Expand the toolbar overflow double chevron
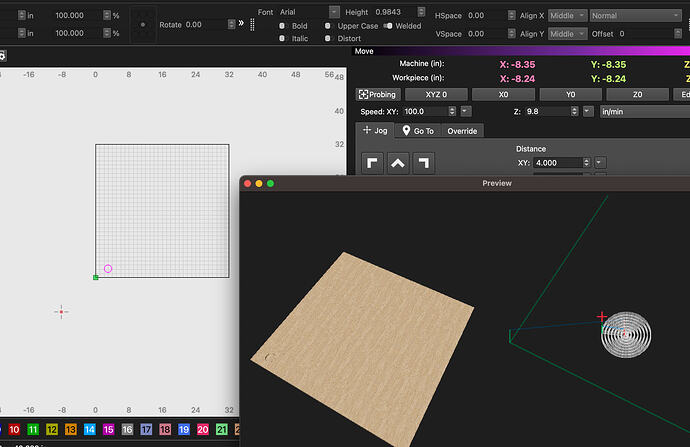The image size is (690, 447). (241, 23)
